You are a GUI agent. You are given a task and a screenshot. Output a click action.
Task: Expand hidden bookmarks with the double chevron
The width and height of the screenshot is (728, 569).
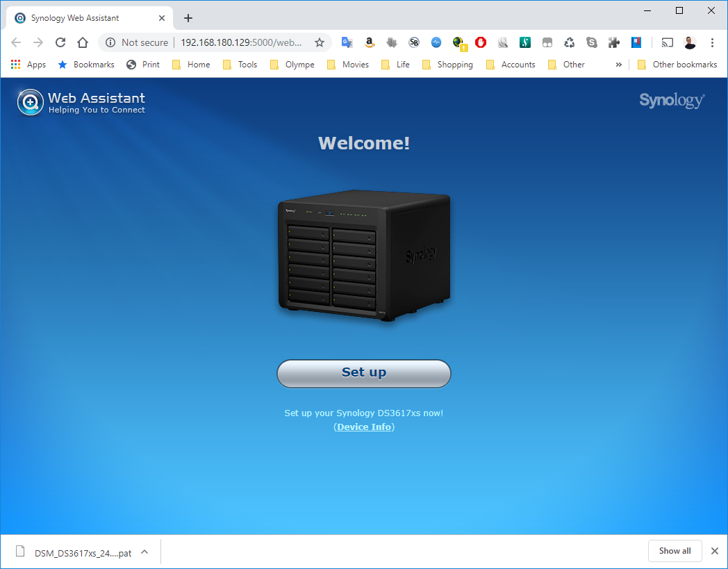click(x=618, y=65)
